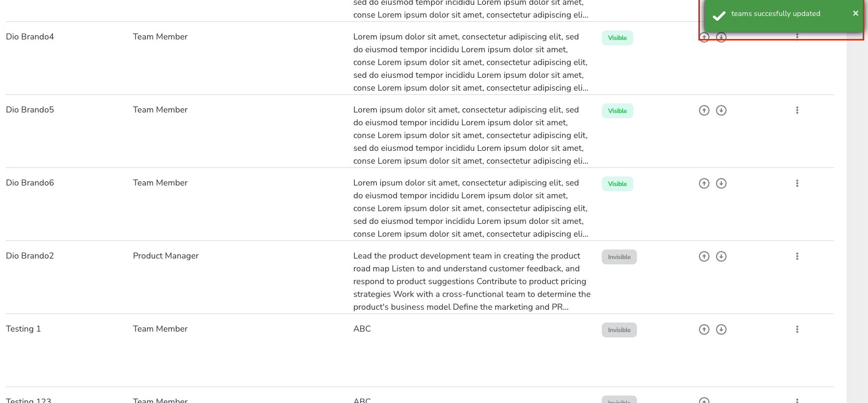
Task: Move Dio Brando5 up in order
Action: tap(704, 110)
